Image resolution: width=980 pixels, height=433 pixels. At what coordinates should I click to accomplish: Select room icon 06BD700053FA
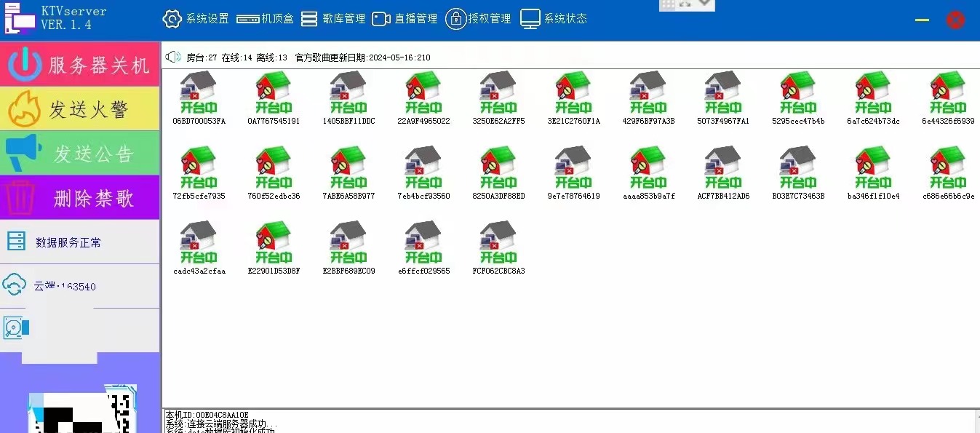click(x=199, y=93)
